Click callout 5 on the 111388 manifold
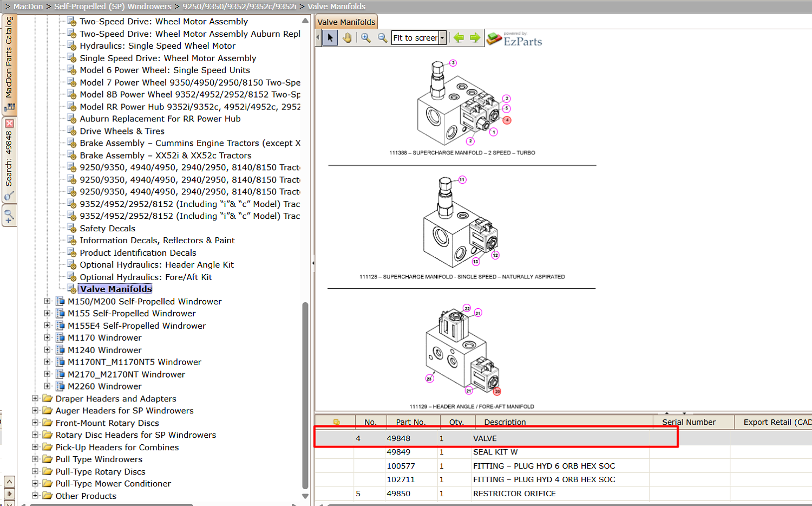The image size is (812, 506). click(507, 108)
